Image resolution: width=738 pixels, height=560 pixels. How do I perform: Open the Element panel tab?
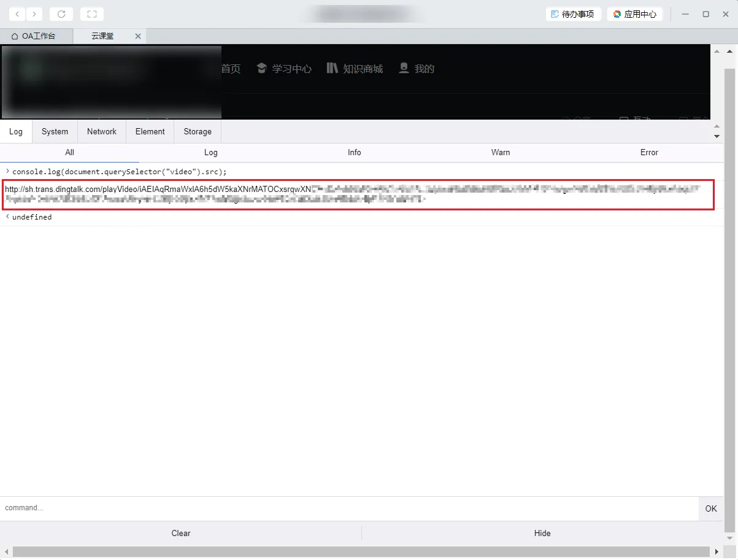pyautogui.click(x=150, y=131)
